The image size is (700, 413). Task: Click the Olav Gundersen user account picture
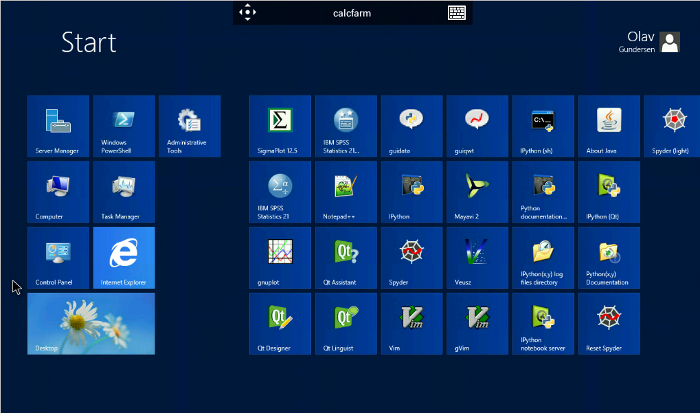(x=670, y=42)
